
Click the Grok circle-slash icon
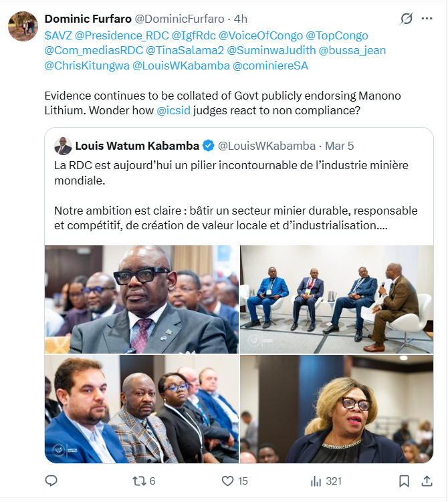click(407, 19)
